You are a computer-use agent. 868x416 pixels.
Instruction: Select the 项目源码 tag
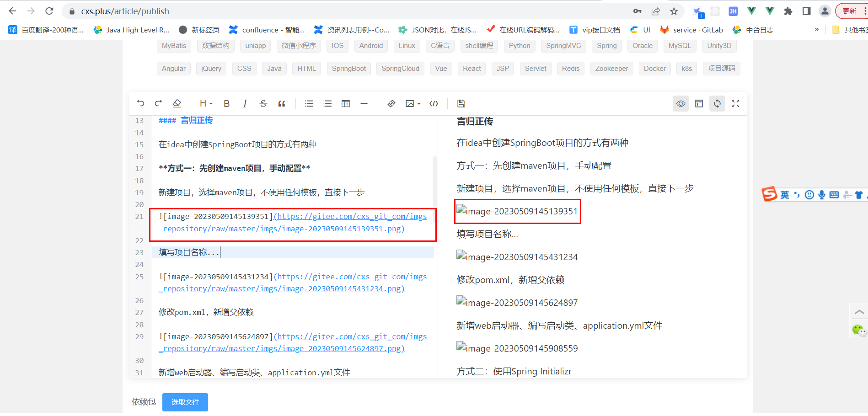pos(722,69)
